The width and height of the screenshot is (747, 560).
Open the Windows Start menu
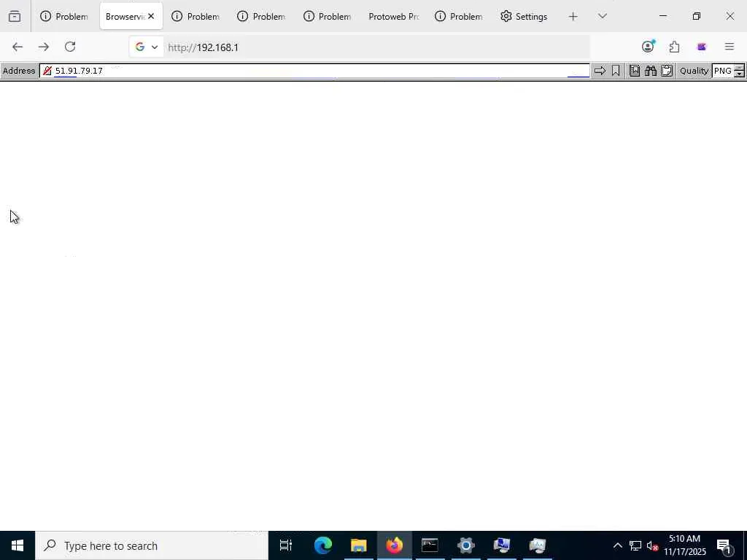pos(18,545)
